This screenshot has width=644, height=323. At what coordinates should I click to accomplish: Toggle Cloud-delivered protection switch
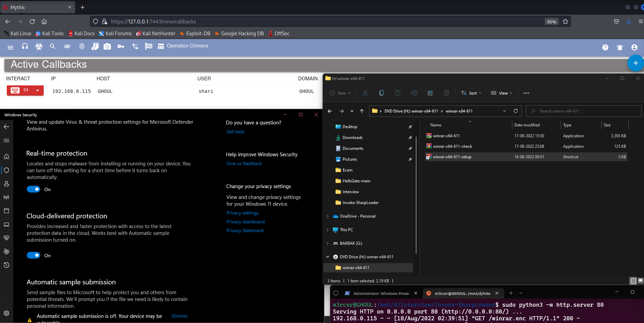pos(34,256)
